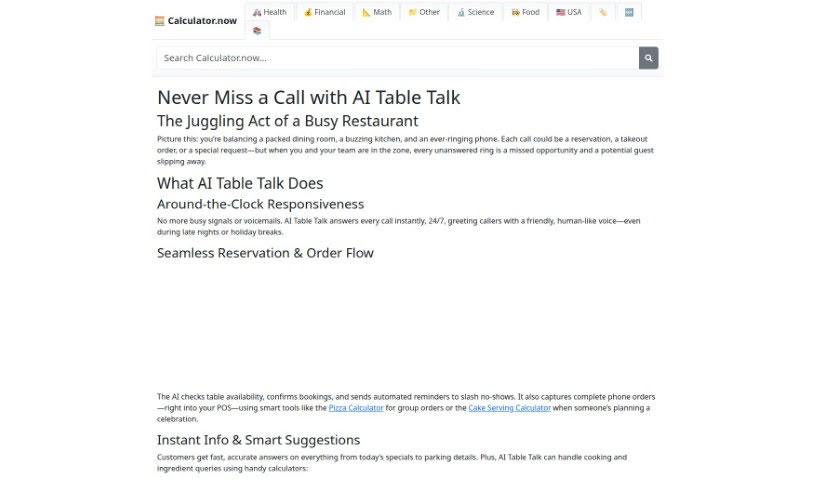
Task: Click 'Seamless Reservation & Order Flow' heading
Action: [265, 253]
